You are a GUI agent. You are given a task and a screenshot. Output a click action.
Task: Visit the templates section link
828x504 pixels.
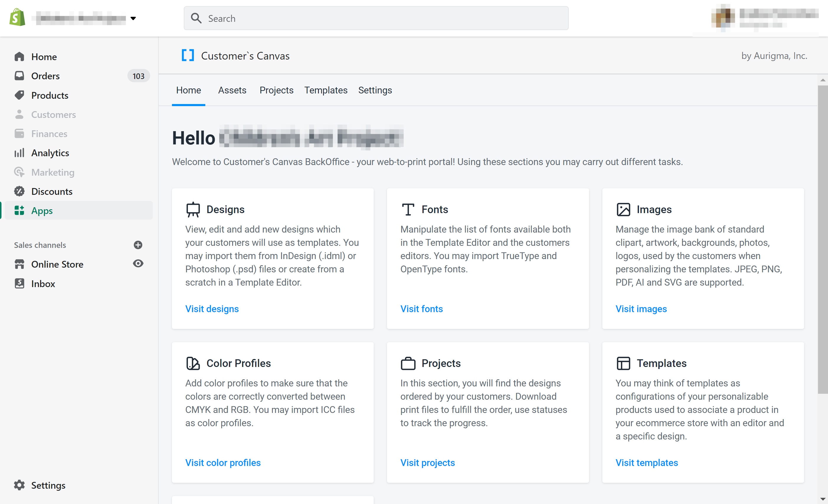click(x=646, y=462)
